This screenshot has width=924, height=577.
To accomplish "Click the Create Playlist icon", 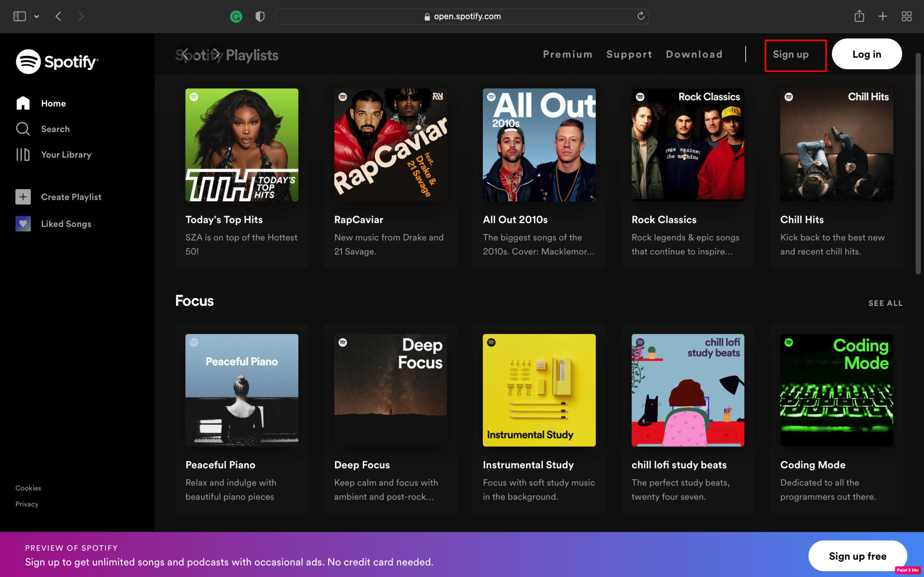I will 22,197.
